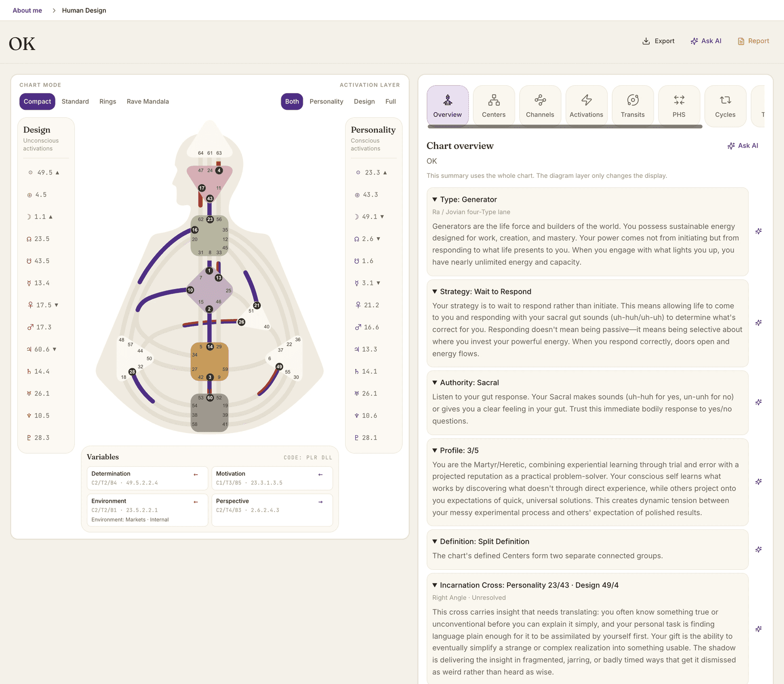The height and width of the screenshot is (684, 784).
Task: Click Design Sun activation 49.5
Action: click(44, 172)
